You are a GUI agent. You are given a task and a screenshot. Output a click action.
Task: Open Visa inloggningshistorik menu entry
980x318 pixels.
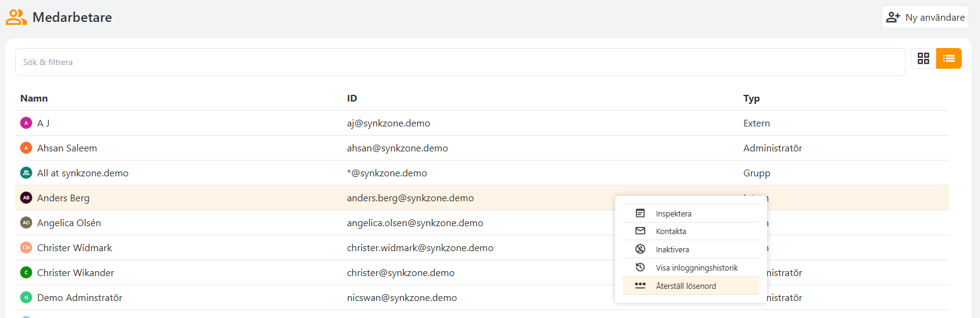(x=691, y=268)
